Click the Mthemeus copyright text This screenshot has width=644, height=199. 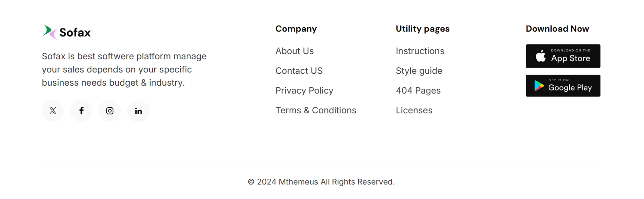click(321, 182)
